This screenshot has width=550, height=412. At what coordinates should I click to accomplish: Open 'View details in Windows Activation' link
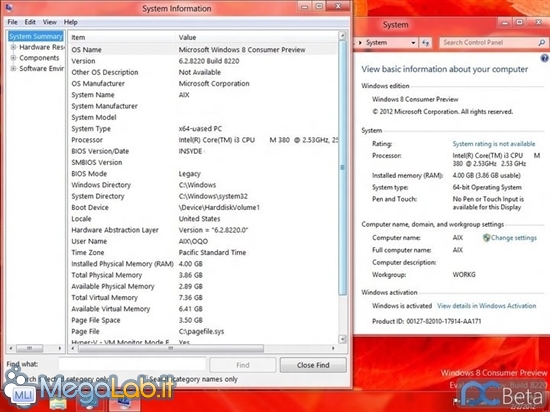tap(487, 306)
